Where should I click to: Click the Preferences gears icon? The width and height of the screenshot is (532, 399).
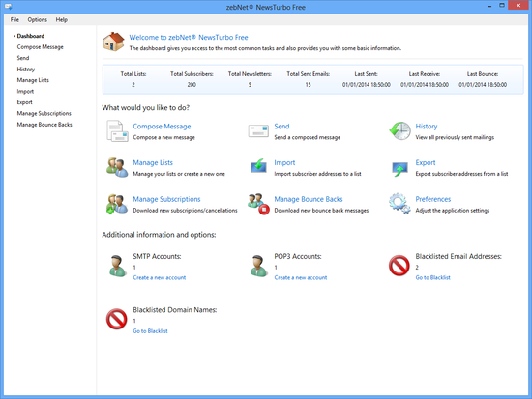coord(399,204)
